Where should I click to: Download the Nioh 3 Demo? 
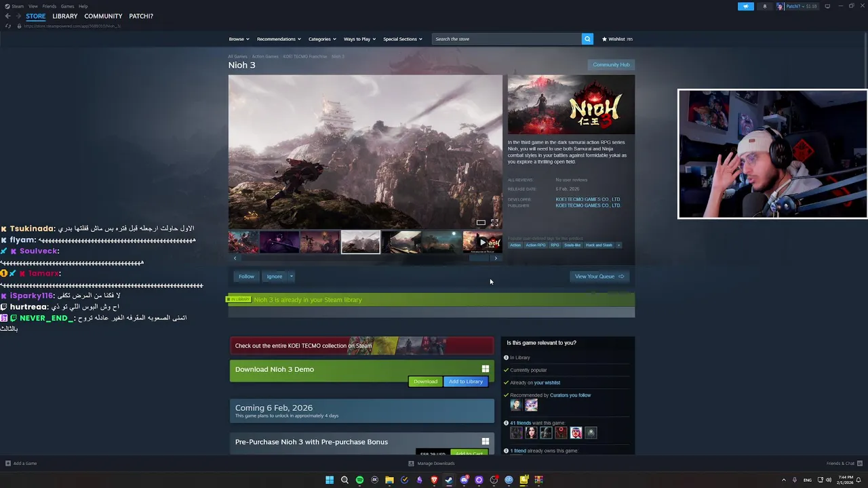(425, 382)
